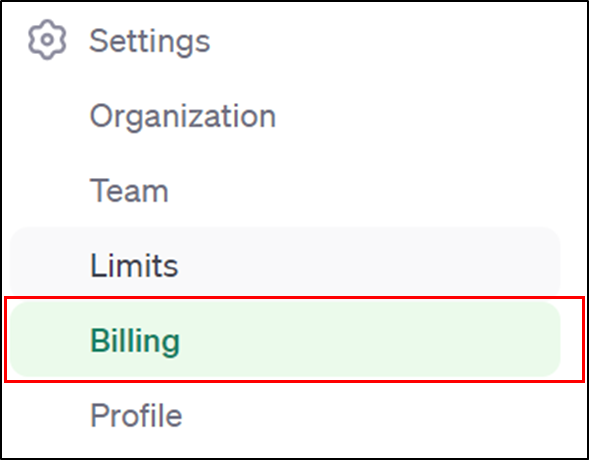The image size is (589, 460).
Task: Choose the Organization sidebar link
Action: point(183,116)
